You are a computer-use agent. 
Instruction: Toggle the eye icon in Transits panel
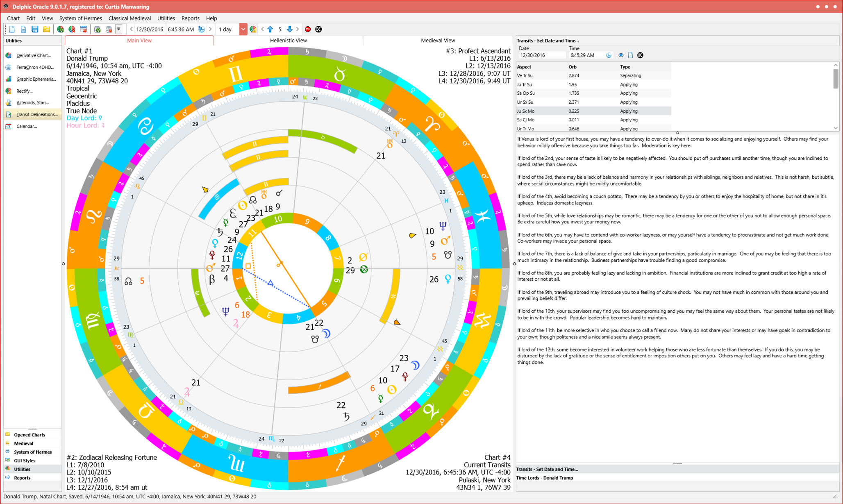click(621, 55)
